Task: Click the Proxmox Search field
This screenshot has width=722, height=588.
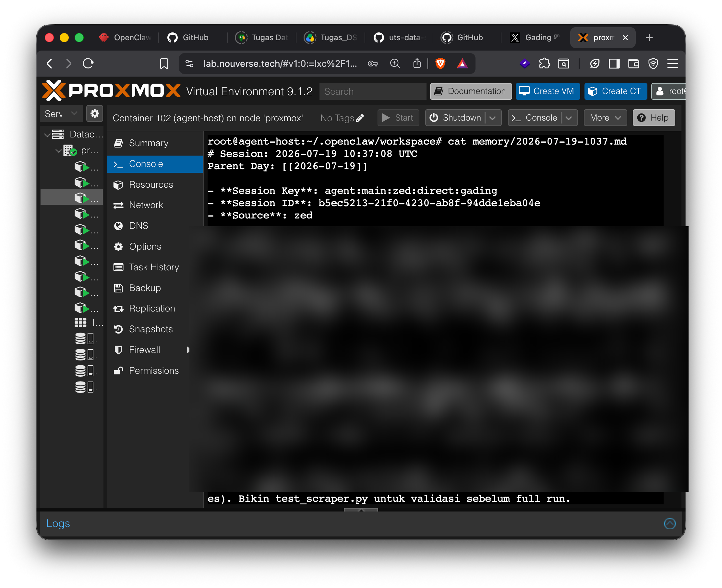Action: (373, 91)
